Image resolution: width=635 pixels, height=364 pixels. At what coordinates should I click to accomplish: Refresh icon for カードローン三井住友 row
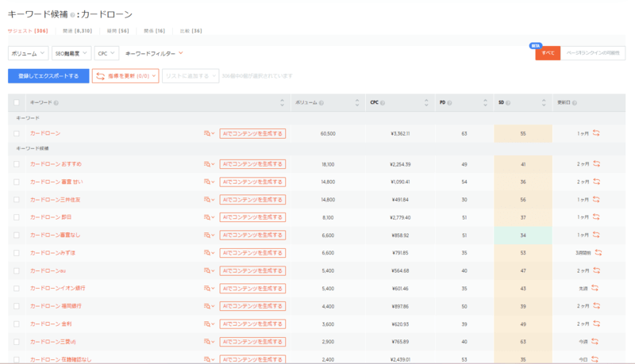[x=596, y=199]
